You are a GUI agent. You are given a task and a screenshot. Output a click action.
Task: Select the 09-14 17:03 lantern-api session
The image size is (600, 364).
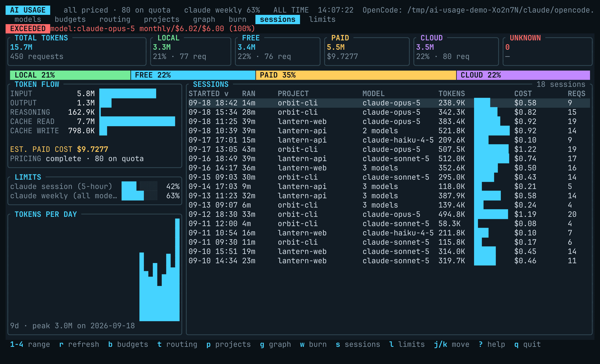(x=389, y=186)
